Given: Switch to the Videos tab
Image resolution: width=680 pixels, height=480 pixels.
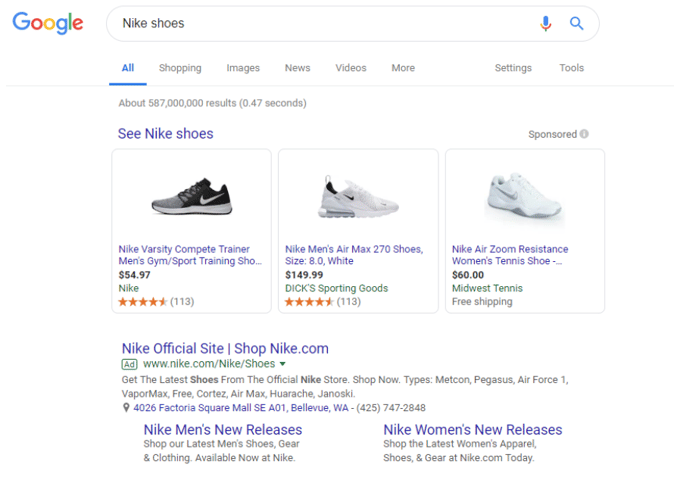Looking at the screenshot, I should (x=351, y=68).
